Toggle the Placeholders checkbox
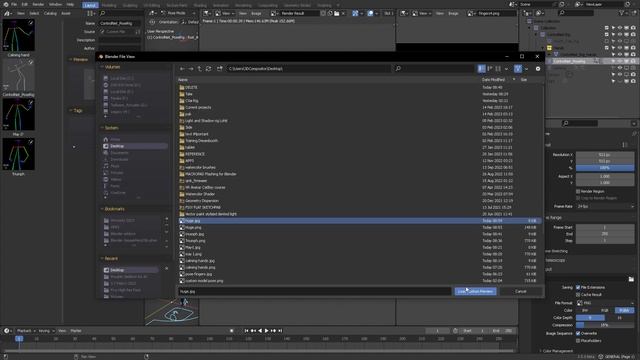The height and width of the screenshot is (360, 640). 578,340
